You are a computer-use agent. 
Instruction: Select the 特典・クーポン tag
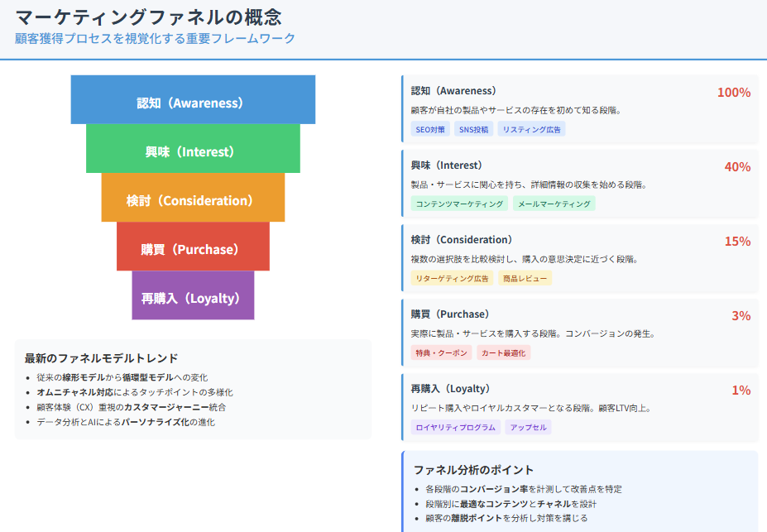click(441, 352)
